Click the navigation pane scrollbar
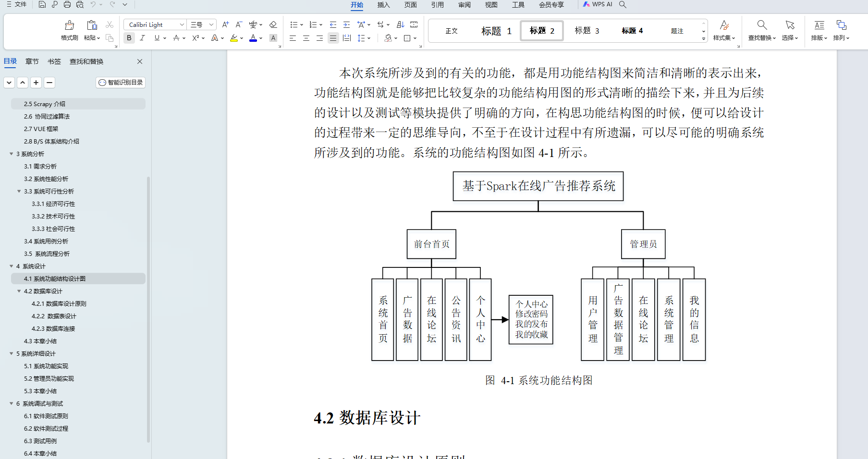868x459 pixels. coord(148,240)
